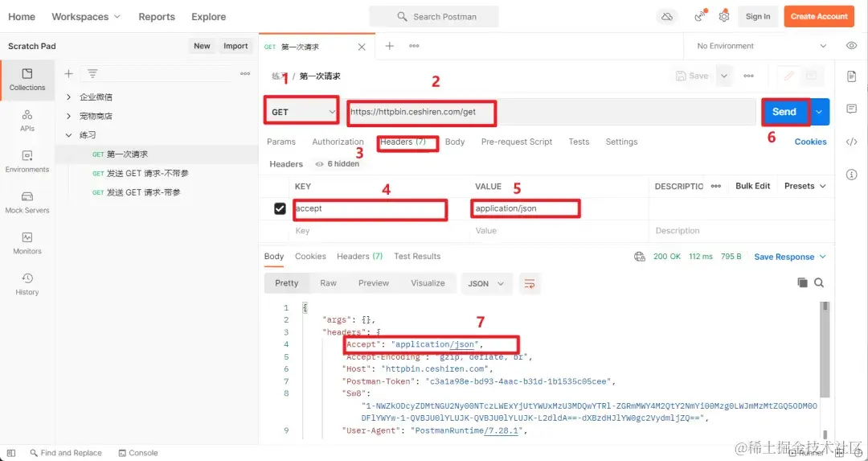The height and width of the screenshot is (461, 868).
Task: Switch to the Tests tab
Action: click(x=579, y=142)
